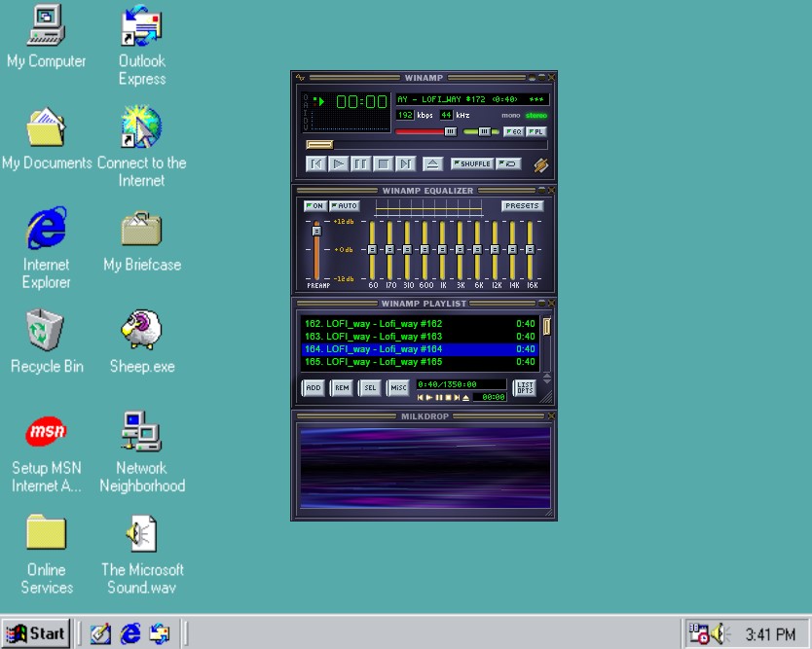Open equalizer PRESETS menu

coord(522,205)
